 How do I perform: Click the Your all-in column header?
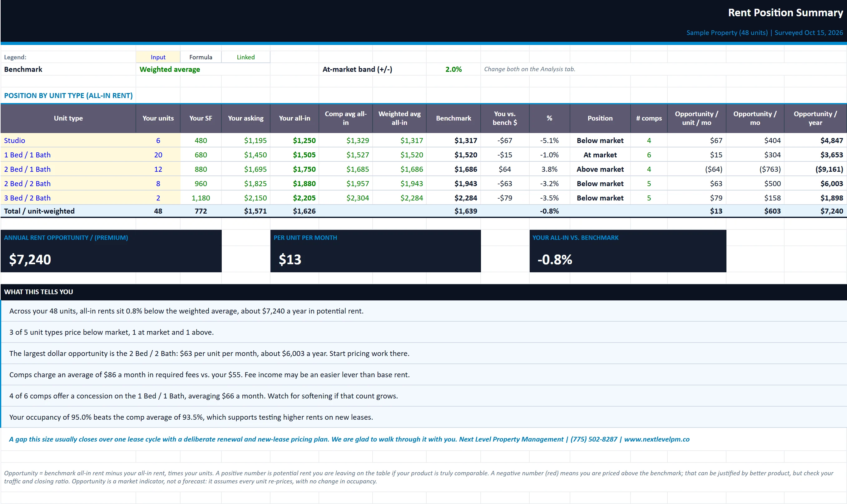(295, 118)
